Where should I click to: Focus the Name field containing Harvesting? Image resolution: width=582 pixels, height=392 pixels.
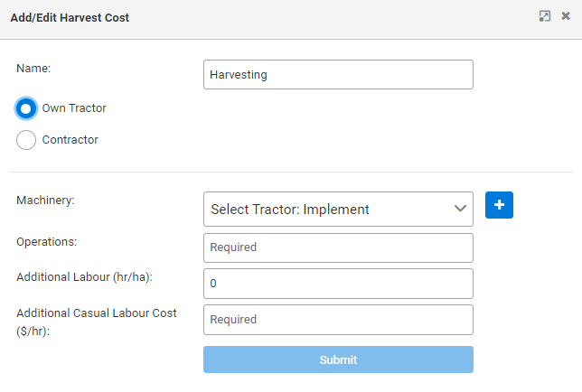pyautogui.click(x=338, y=75)
